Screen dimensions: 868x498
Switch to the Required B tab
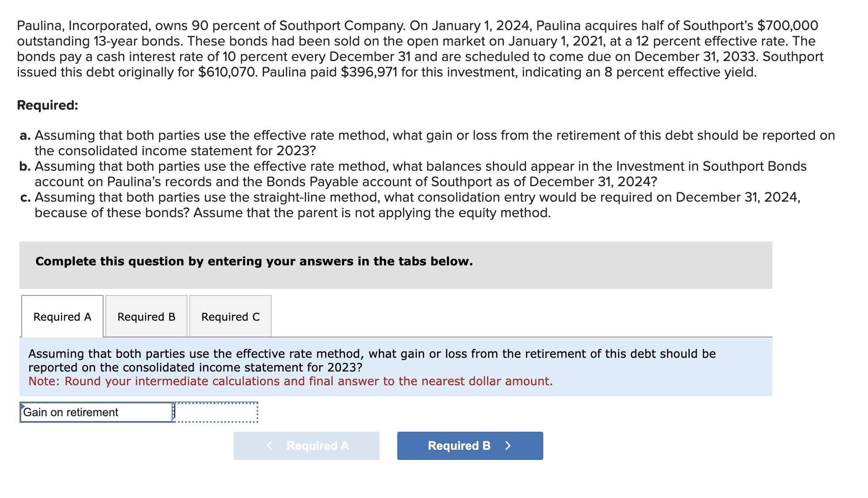coord(146,317)
